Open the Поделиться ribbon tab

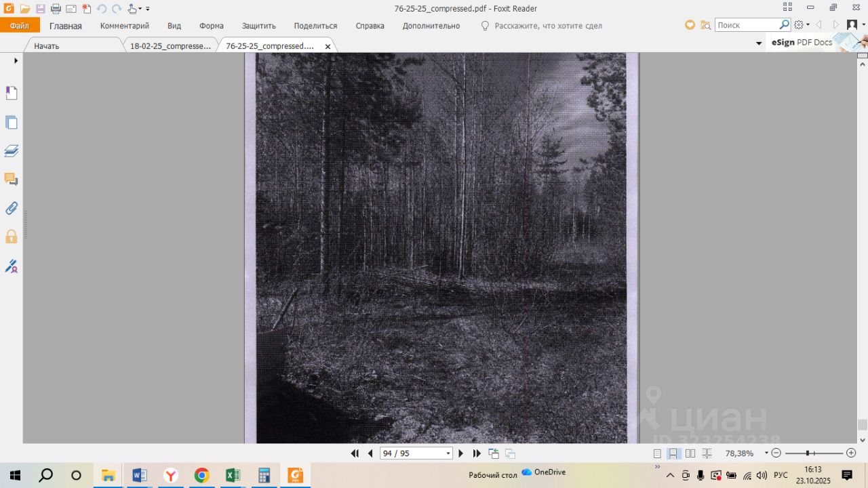(x=315, y=26)
